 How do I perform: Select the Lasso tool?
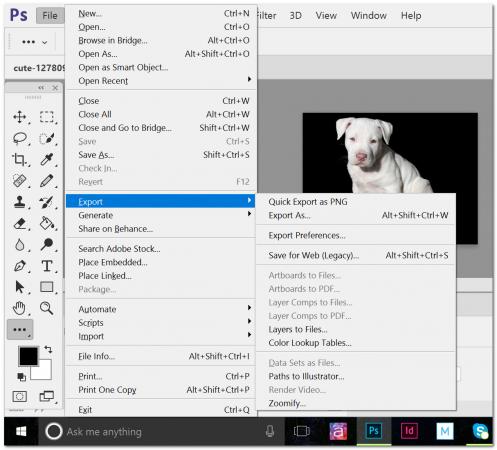coord(20,138)
